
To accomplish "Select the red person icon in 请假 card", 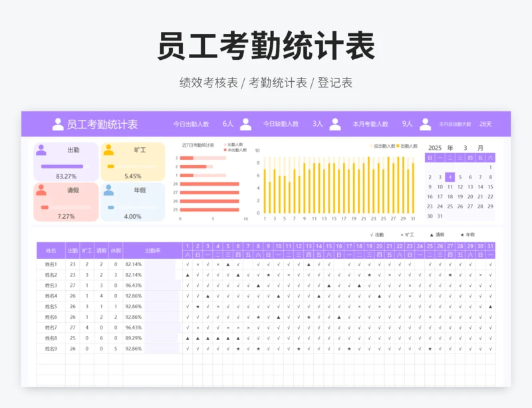I will 41,190.
